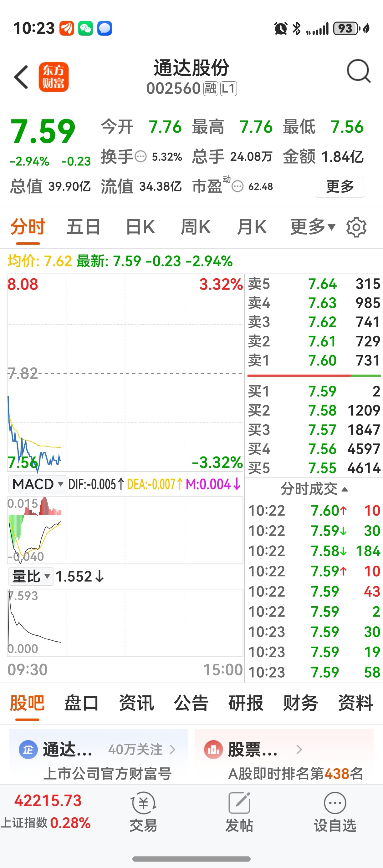Open the MACD indicator dropdown

pyautogui.click(x=38, y=485)
